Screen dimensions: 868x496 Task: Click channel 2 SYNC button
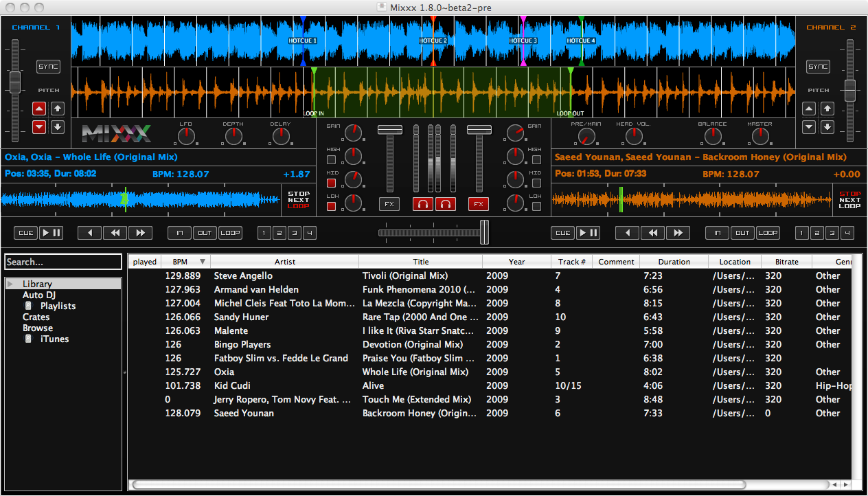pyautogui.click(x=818, y=67)
